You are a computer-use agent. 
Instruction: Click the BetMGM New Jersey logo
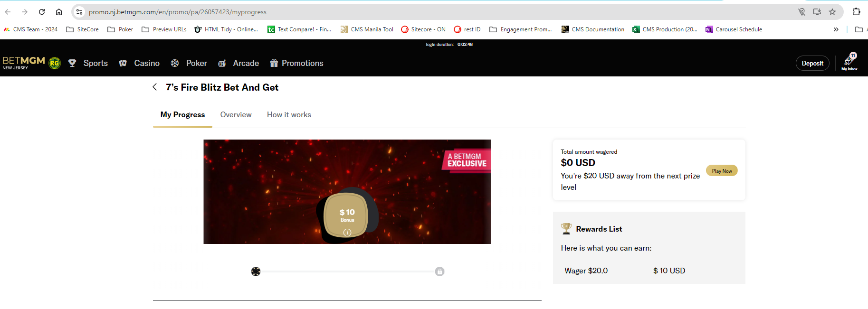(x=24, y=63)
